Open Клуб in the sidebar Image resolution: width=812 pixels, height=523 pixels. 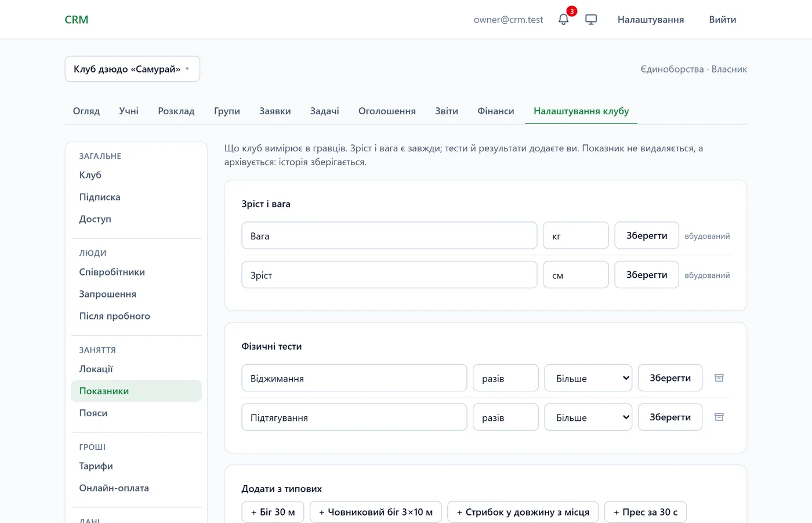coord(136,175)
